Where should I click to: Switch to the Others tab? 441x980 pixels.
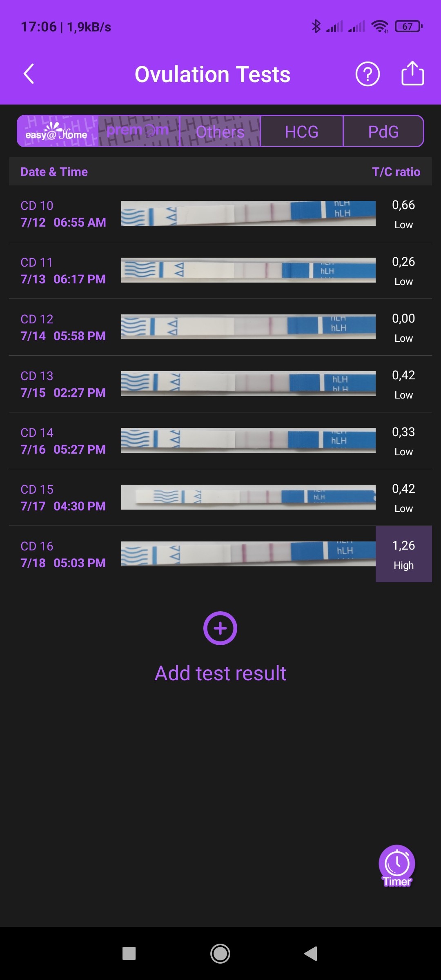tap(220, 131)
